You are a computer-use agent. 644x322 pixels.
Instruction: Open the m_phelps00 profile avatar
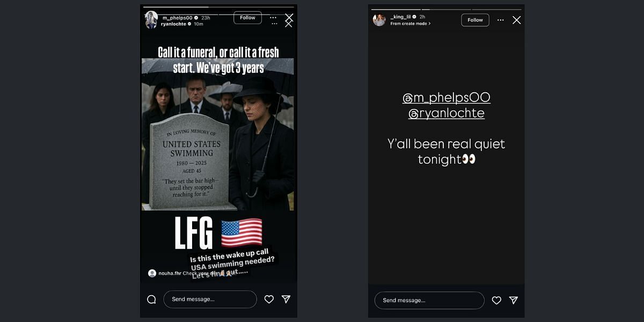tap(151, 20)
